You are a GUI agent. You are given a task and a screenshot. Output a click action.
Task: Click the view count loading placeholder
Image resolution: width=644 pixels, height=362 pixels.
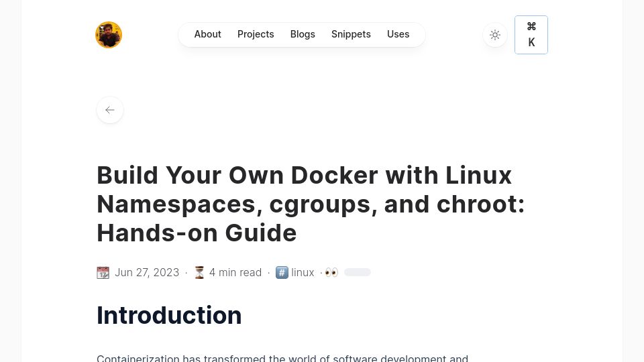[x=358, y=272]
